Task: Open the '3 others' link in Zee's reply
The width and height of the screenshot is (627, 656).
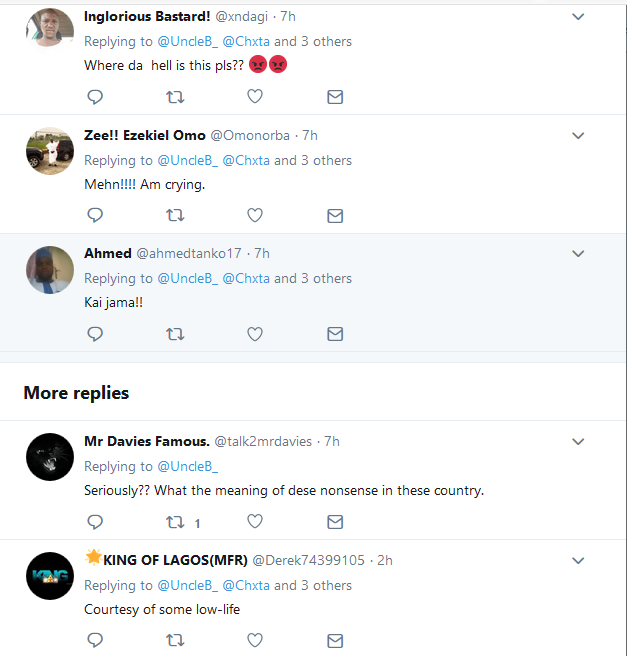Action: [x=325, y=160]
